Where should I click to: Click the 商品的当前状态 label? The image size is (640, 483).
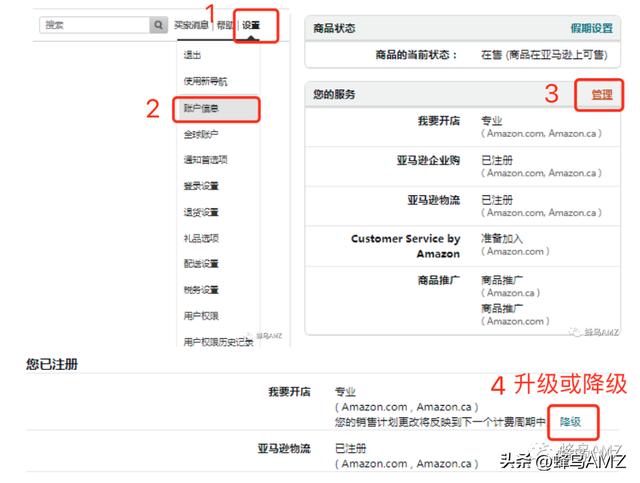416,55
